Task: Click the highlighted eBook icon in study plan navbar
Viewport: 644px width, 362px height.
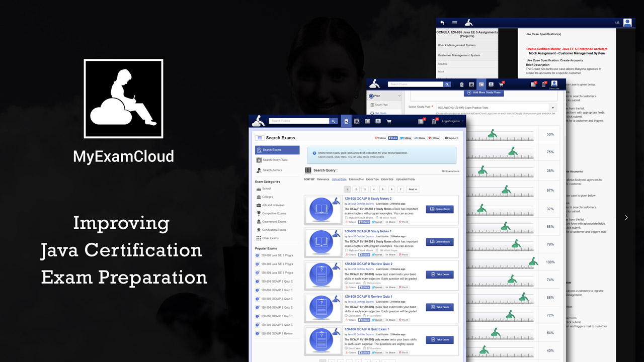Action: pyautogui.click(x=481, y=84)
